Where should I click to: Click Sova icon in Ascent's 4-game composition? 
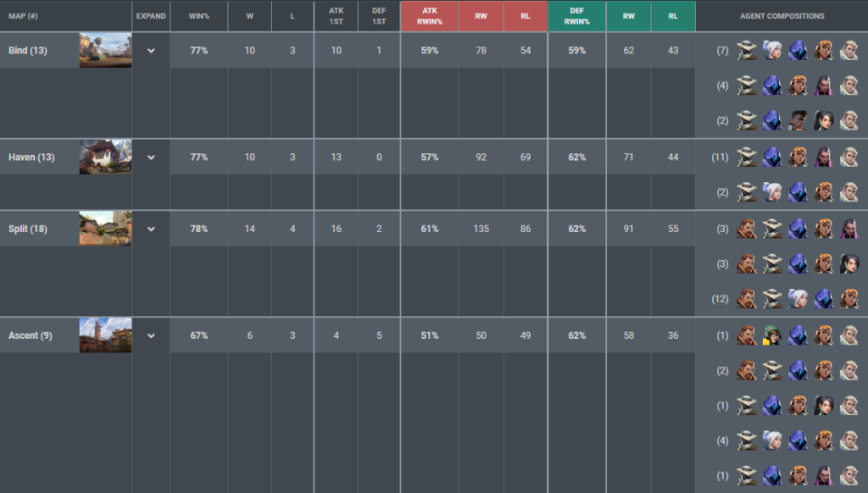click(x=848, y=440)
